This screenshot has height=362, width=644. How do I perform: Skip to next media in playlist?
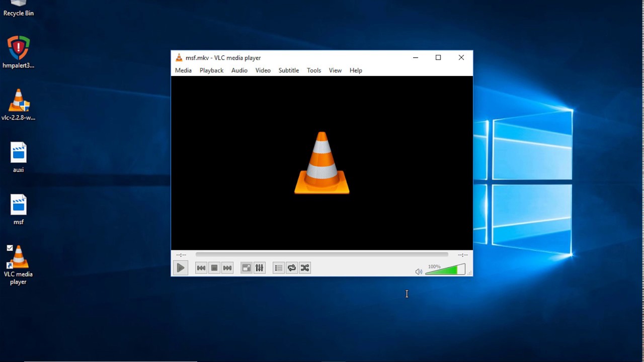click(x=227, y=268)
